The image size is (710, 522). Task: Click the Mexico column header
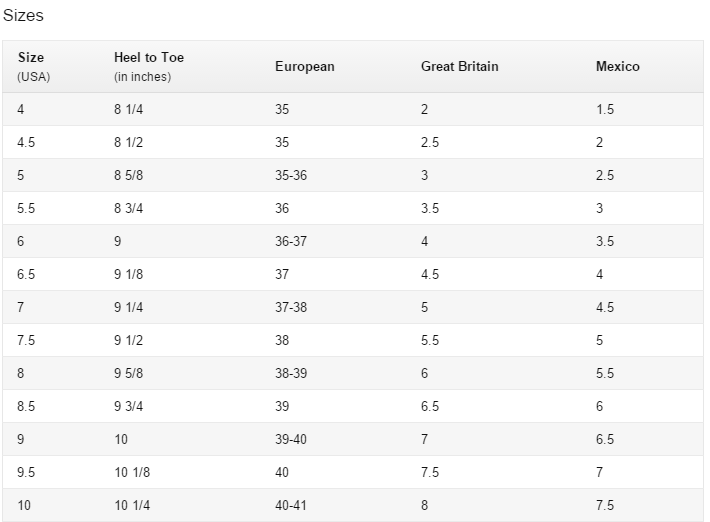point(617,67)
